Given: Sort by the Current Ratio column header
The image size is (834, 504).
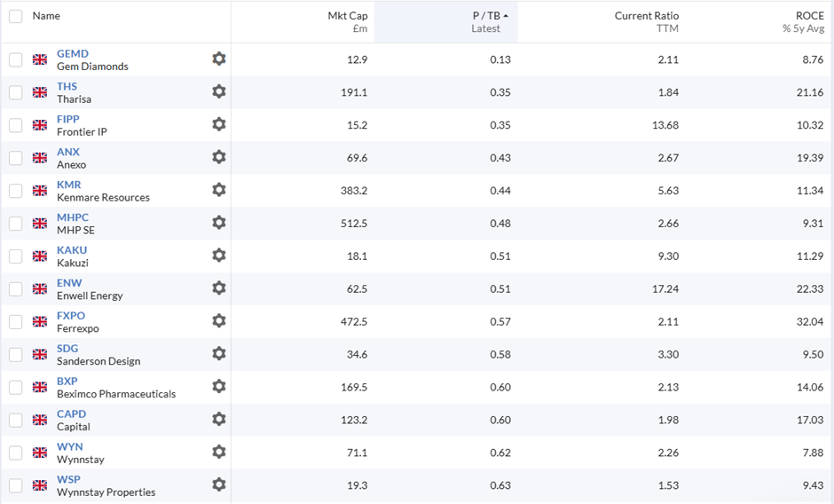Looking at the screenshot, I should [647, 16].
